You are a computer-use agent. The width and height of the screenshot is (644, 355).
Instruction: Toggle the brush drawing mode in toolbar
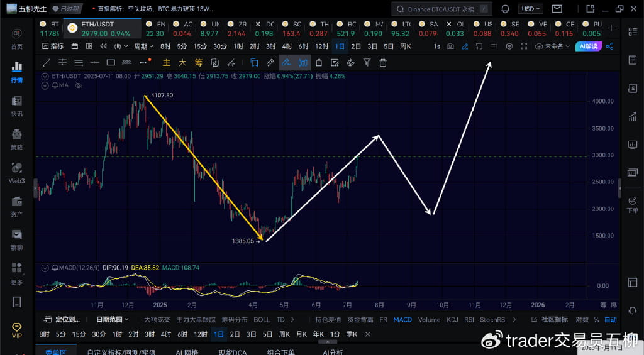(286, 62)
